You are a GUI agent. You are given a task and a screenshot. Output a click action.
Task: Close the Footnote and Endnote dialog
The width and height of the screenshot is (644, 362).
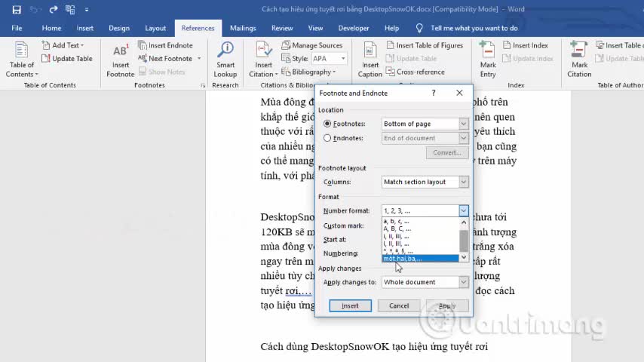click(x=459, y=93)
